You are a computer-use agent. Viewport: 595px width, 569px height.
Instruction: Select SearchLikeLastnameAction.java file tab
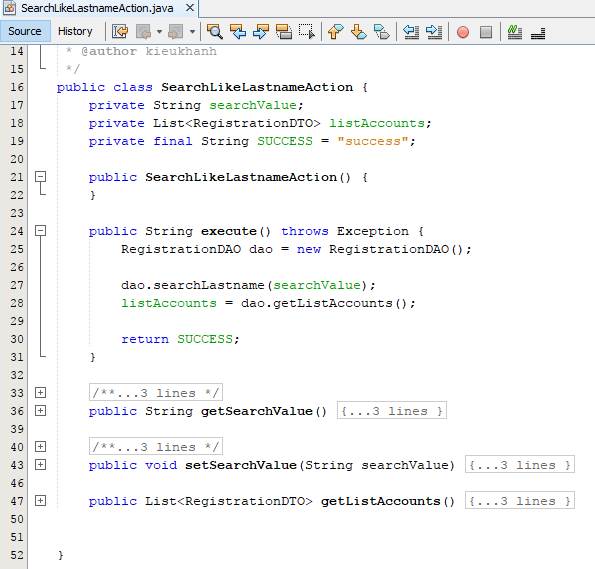tap(97, 8)
